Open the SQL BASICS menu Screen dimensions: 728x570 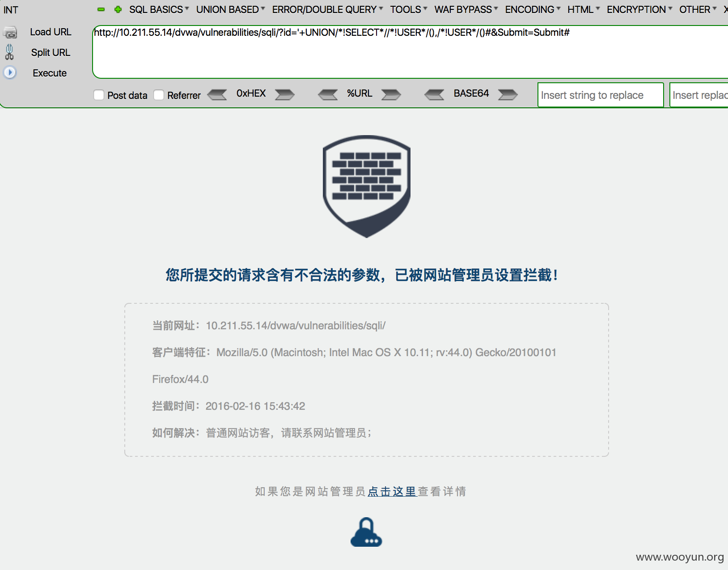tap(159, 9)
